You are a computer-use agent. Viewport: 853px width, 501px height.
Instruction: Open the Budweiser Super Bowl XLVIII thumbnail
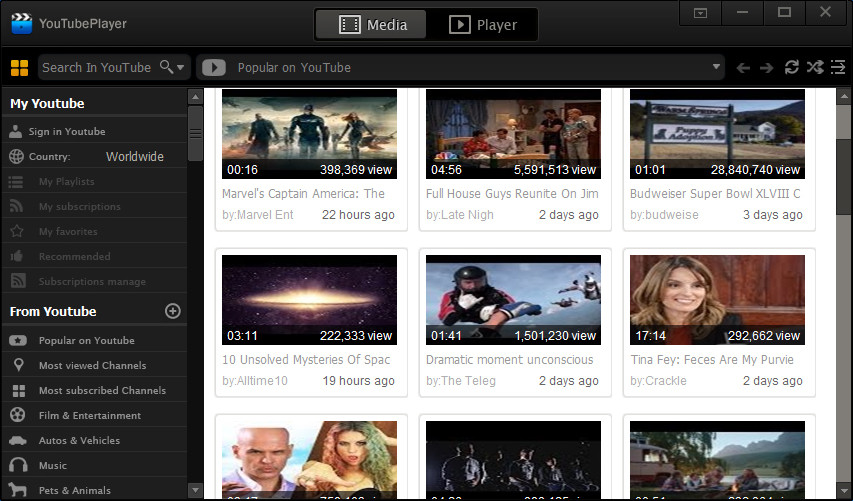click(x=717, y=134)
